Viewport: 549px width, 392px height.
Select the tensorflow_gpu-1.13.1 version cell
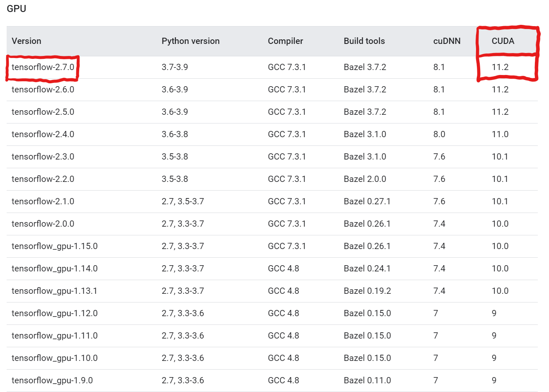pos(55,291)
